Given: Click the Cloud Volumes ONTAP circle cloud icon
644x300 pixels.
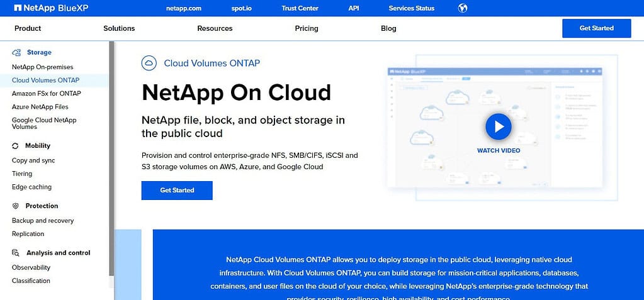Looking at the screenshot, I should click(x=149, y=63).
